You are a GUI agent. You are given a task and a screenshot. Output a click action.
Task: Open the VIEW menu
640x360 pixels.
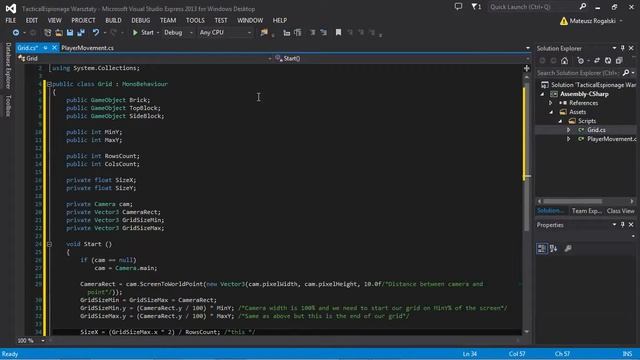pyautogui.click(x=54, y=20)
